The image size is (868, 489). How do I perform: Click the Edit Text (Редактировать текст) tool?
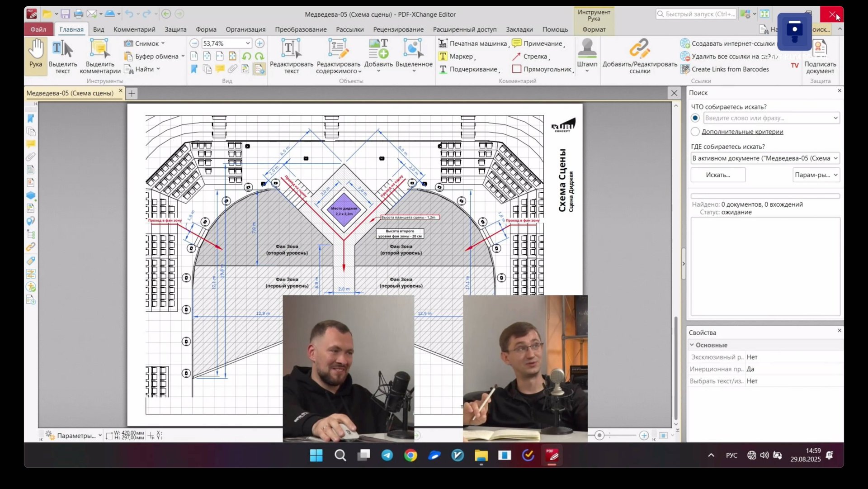pyautogui.click(x=291, y=49)
